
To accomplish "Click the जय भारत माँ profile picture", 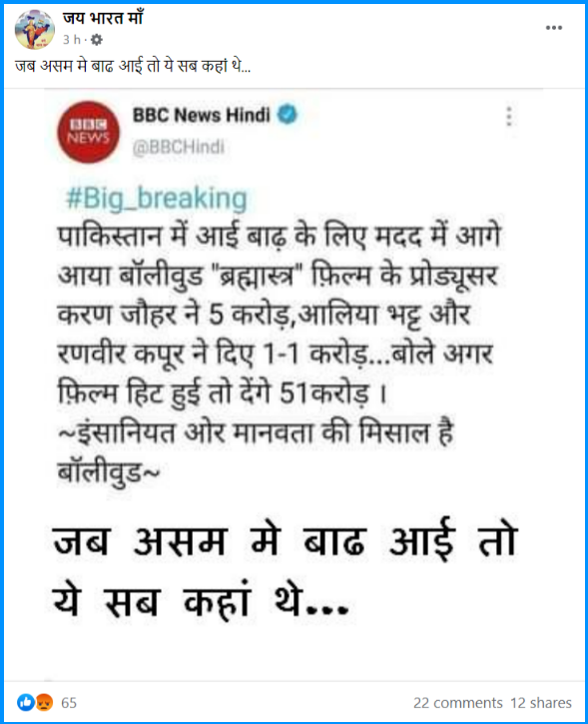I will 35,30.
